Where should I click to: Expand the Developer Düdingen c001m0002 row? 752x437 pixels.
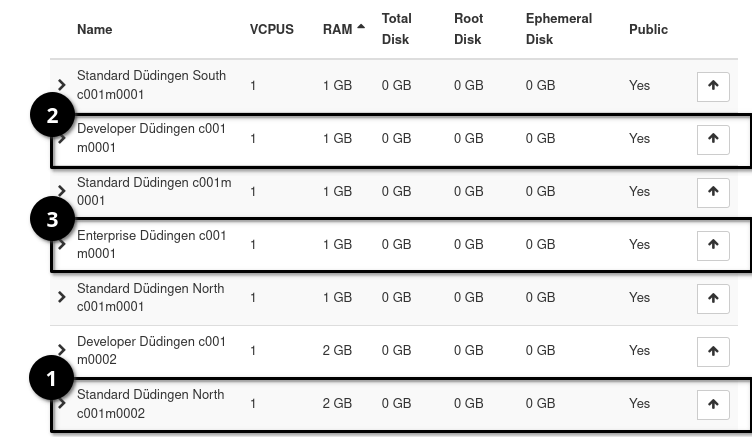62,350
